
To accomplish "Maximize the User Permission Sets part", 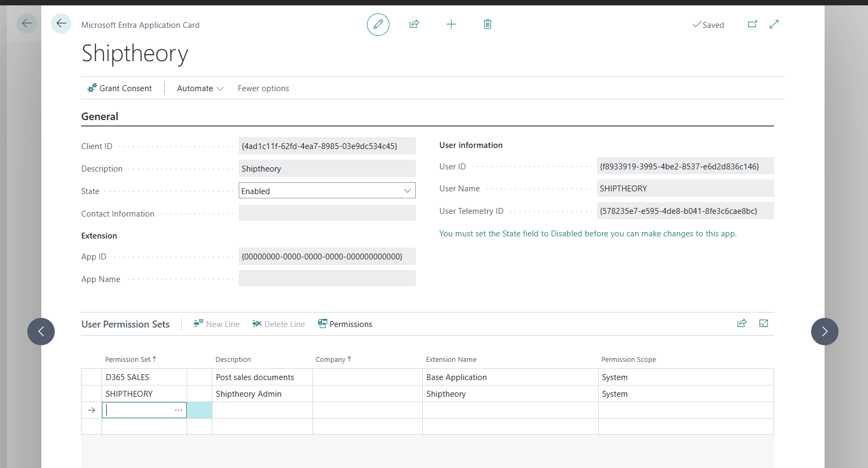I will (764, 323).
